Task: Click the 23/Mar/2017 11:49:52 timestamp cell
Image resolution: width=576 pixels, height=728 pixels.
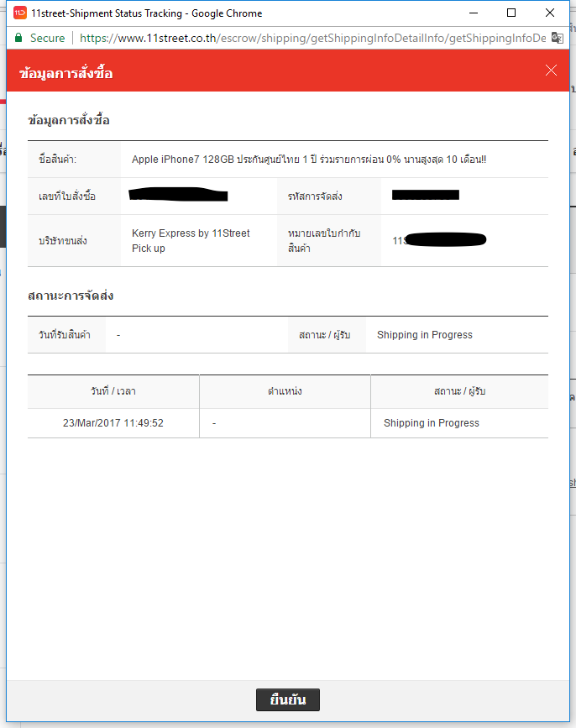Action: click(x=113, y=423)
